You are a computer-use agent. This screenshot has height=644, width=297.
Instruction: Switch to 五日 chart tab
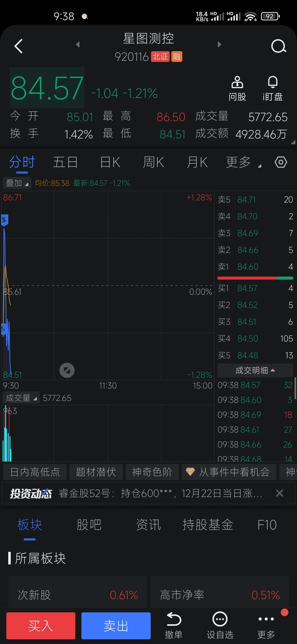(x=65, y=162)
